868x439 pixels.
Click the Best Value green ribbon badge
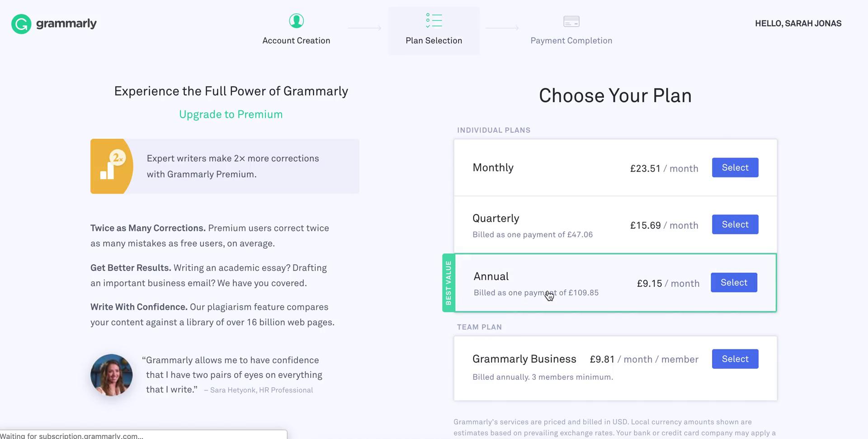tap(448, 283)
